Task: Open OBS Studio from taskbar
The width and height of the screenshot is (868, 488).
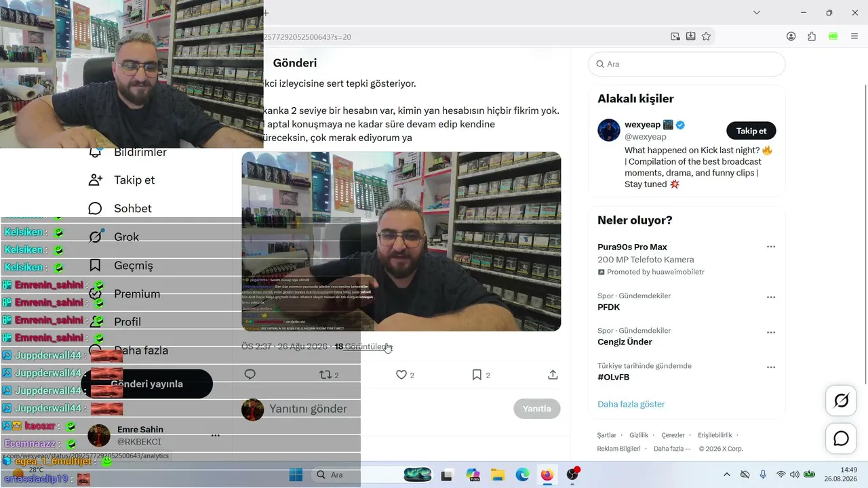Action: 573,474
